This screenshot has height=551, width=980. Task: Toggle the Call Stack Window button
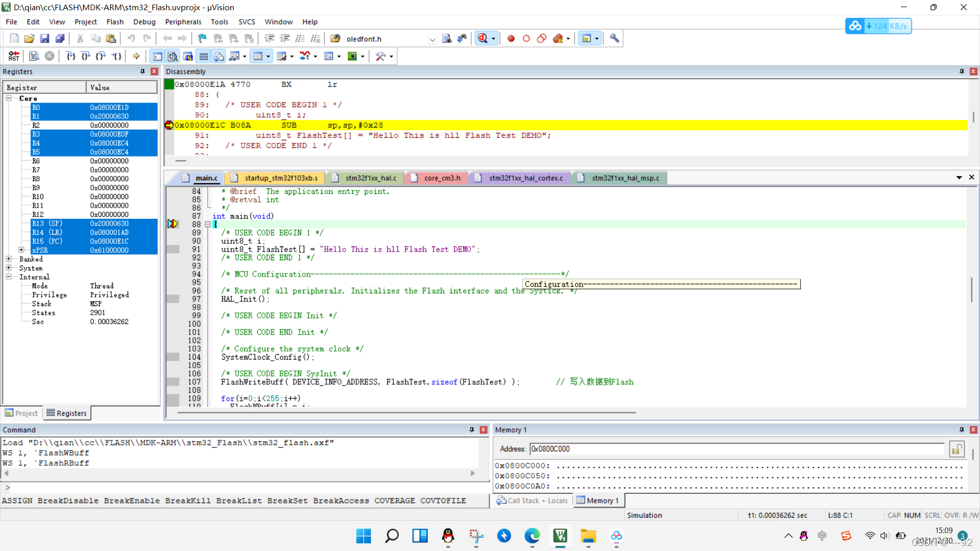[x=219, y=56]
